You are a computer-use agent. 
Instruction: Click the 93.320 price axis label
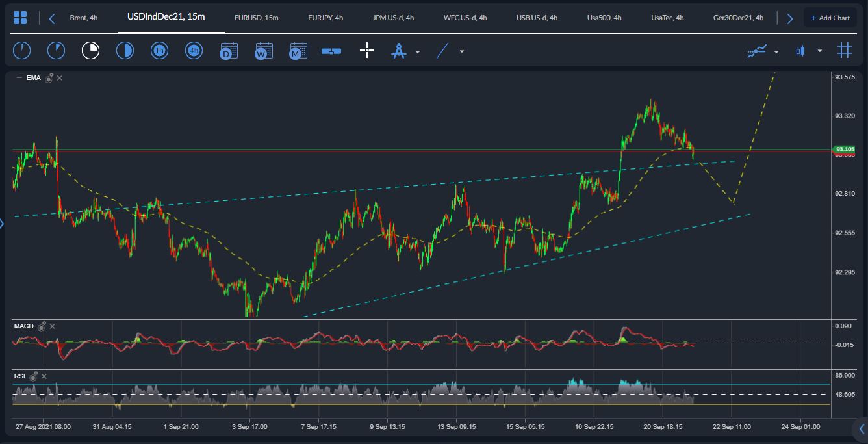pyautogui.click(x=845, y=116)
